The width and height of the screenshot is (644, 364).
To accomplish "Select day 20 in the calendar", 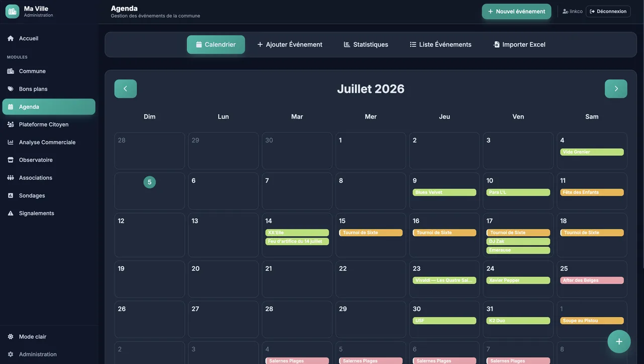I will tap(223, 279).
